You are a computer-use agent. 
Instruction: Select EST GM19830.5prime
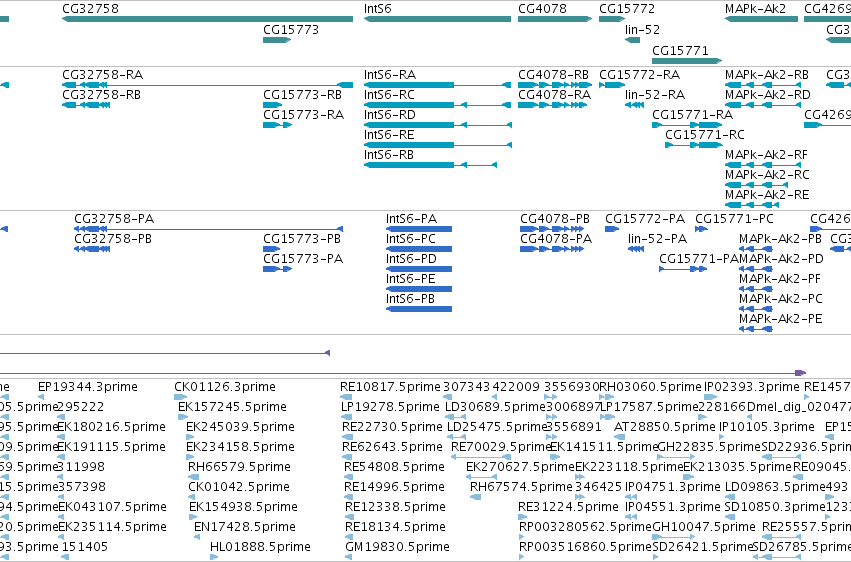tap(397, 547)
